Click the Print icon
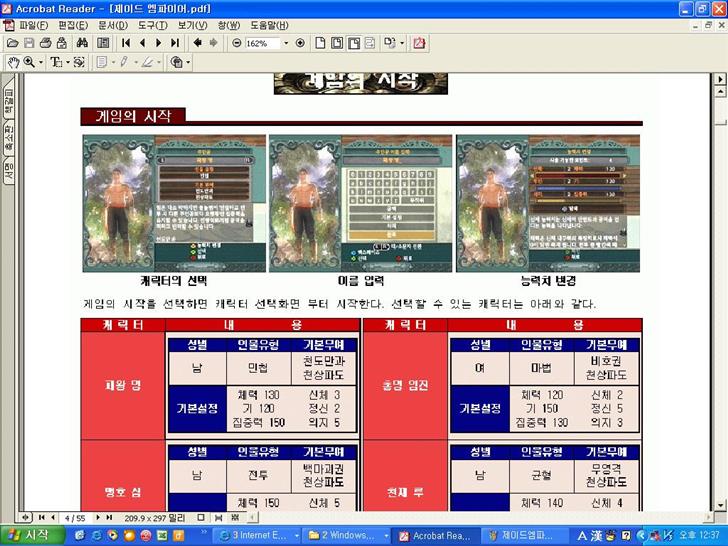The height and width of the screenshot is (546, 728). point(46,43)
